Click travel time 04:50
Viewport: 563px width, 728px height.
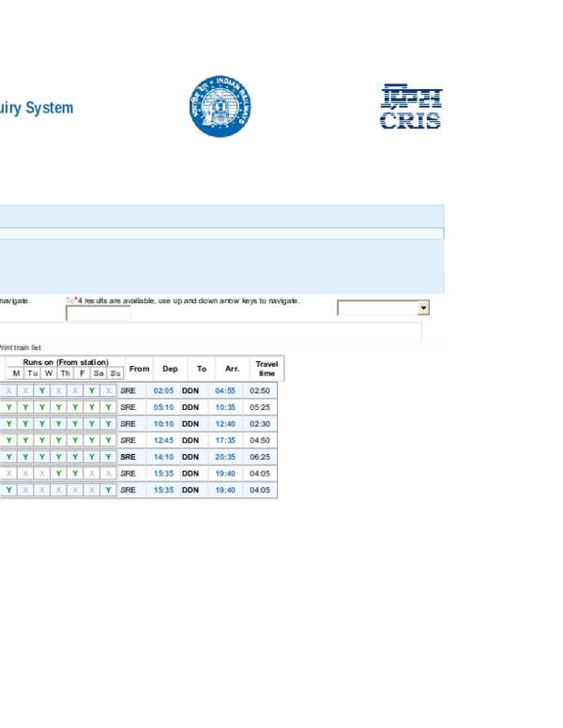coord(260,441)
